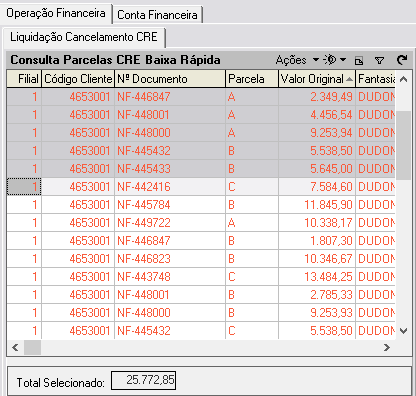Click the value 13.484,25
This screenshot has height=396, width=416.
pos(328,277)
